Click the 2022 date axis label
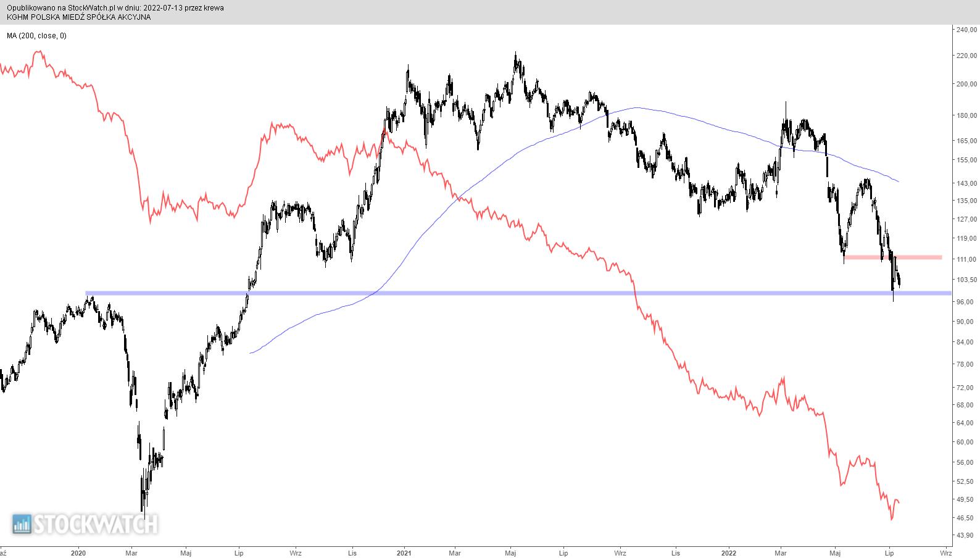This screenshot has height=558, width=980. coord(729,553)
